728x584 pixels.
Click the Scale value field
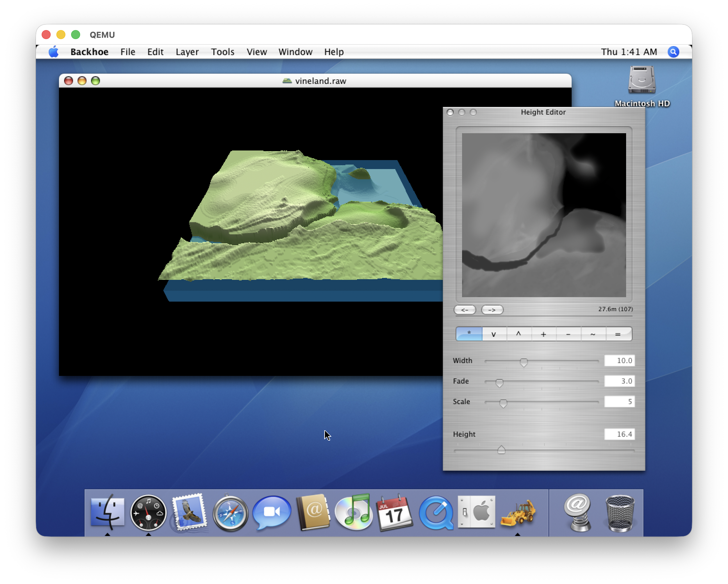619,401
